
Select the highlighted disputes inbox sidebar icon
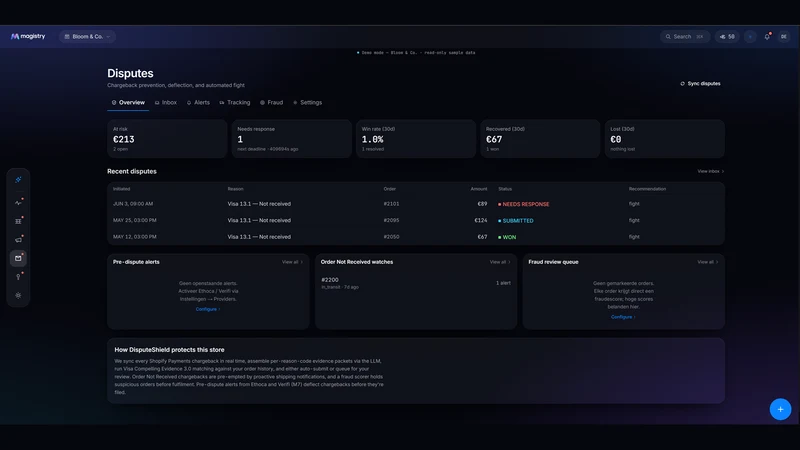tap(18, 258)
